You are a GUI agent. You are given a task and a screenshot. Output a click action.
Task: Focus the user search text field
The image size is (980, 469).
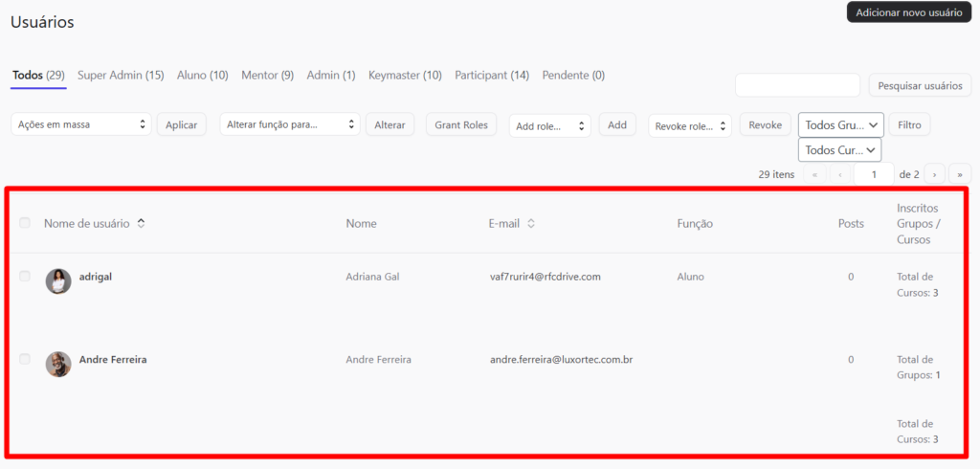797,85
